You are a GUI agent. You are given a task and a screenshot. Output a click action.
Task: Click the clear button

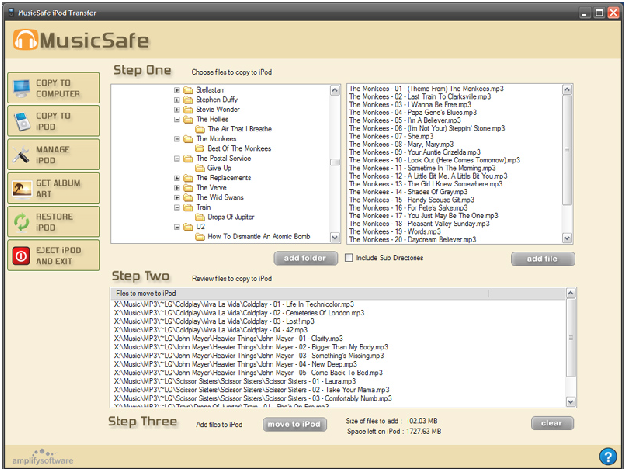[x=552, y=423]
